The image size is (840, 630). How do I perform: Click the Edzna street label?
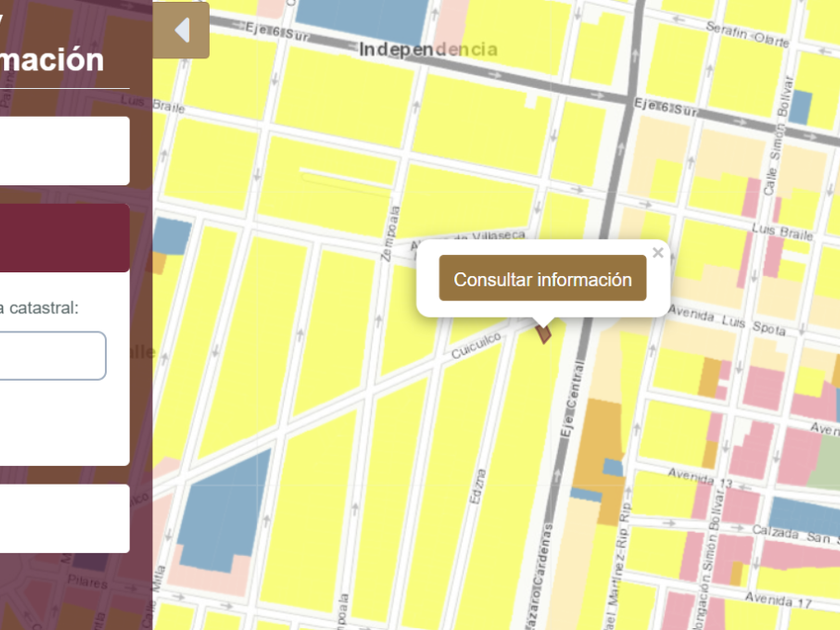477,486
